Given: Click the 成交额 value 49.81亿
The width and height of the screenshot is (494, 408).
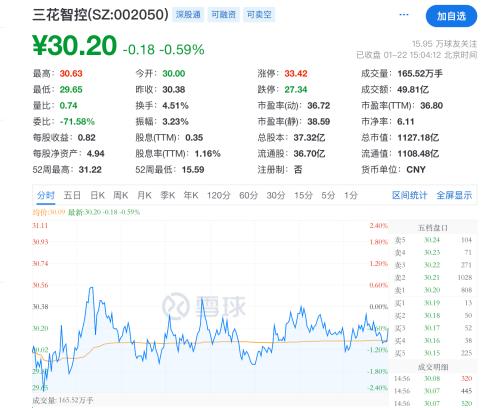Looking at the screenshot, I should [413, 89].
